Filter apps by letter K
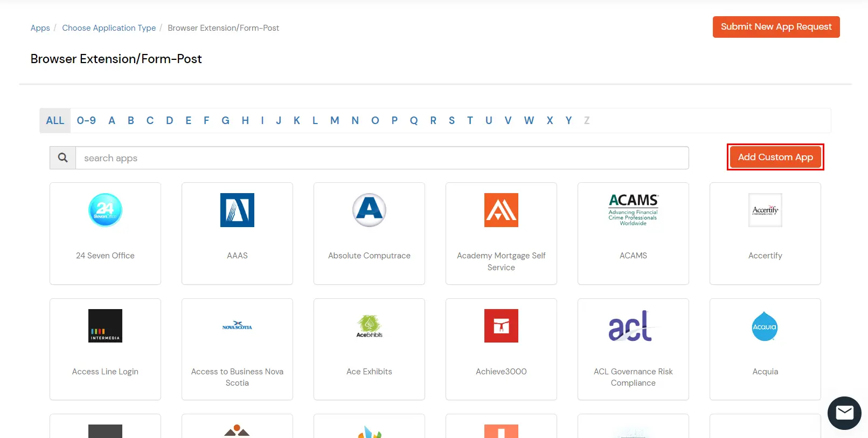 tap(297, 120)
